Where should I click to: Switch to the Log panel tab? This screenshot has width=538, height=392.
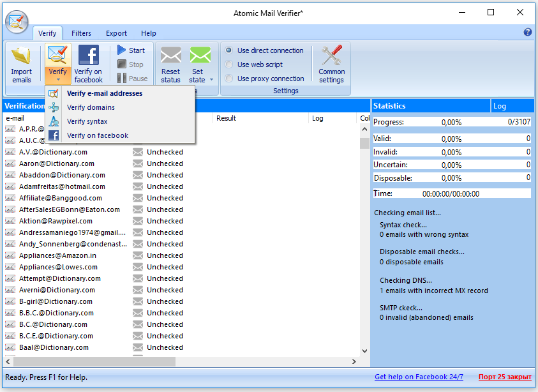coord(512,106)
